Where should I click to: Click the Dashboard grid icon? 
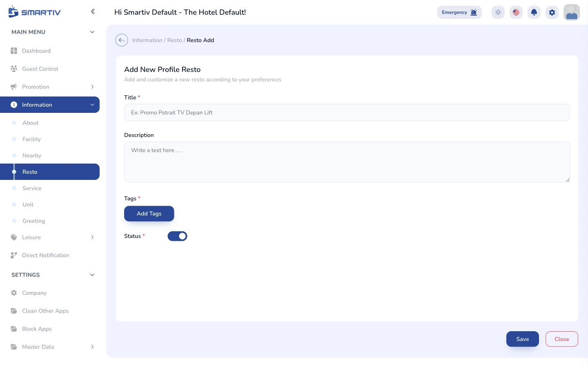pyautogui.click(x=14, y=51)
